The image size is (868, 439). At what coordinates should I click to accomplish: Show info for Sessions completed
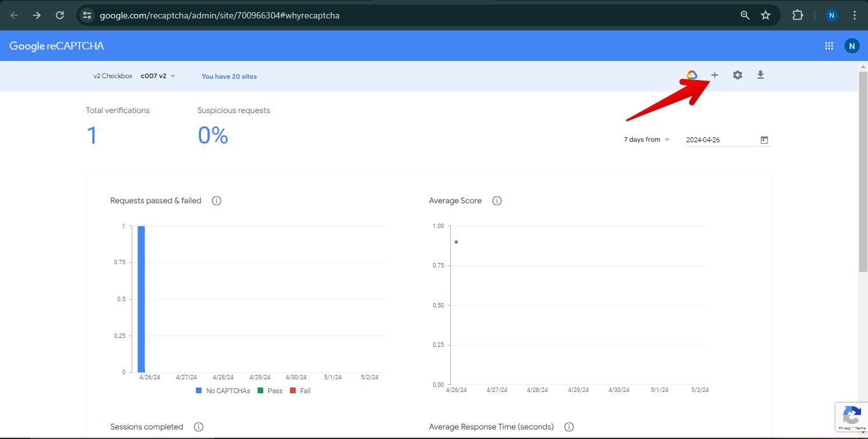pyautogui.click(x=198, y=427)
